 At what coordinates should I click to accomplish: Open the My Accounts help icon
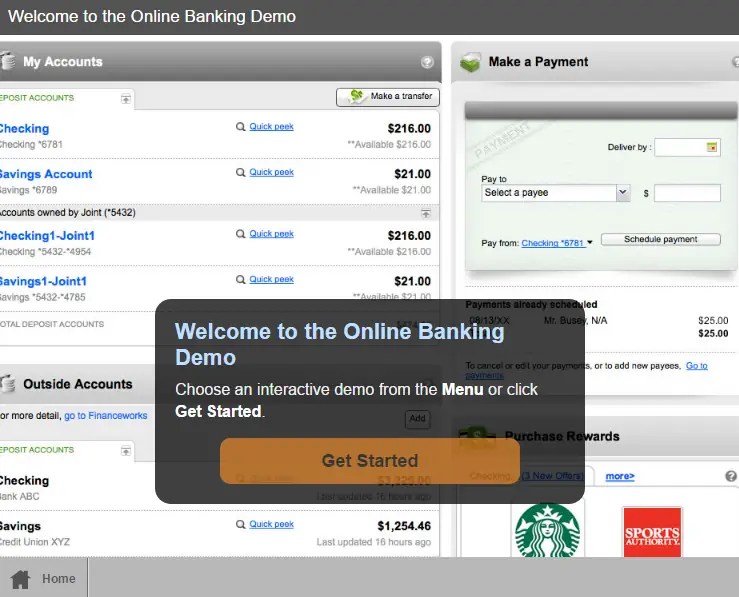coord(427,62)
